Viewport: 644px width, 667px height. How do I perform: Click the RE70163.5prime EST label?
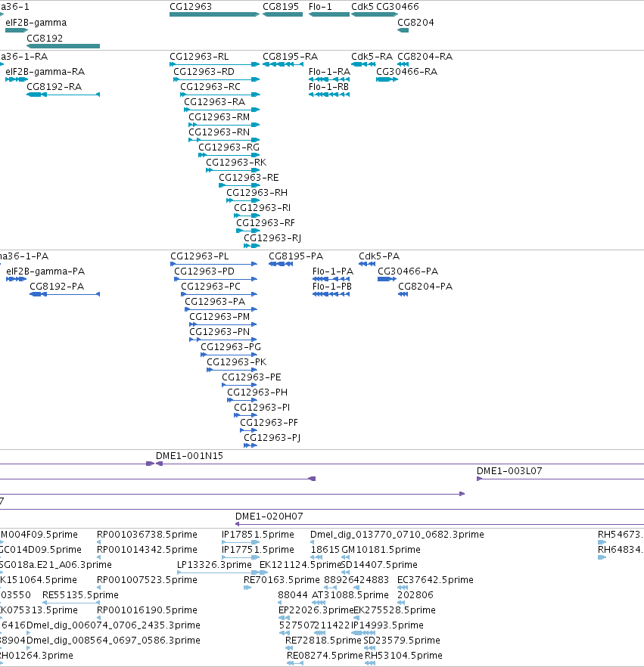point(282,580)
